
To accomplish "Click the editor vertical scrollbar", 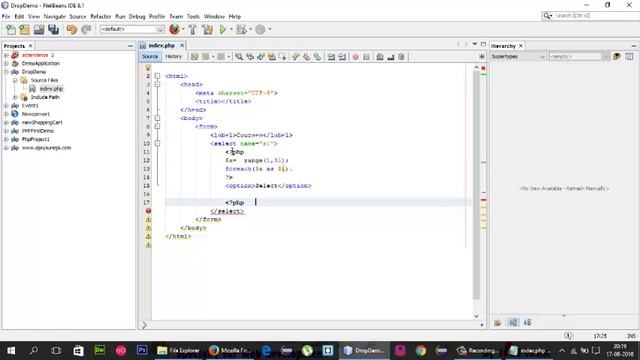I will (476, 186).
